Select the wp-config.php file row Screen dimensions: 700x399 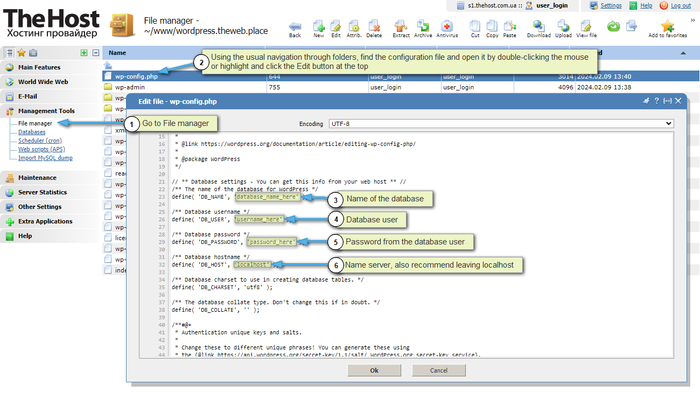click(400, 76)
